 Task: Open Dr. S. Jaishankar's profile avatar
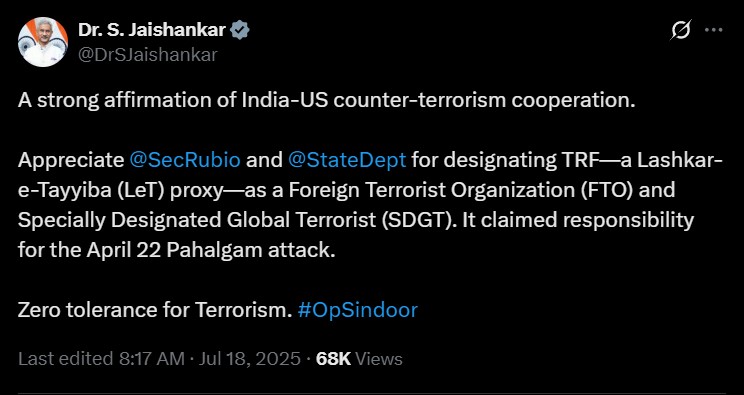(43, 42)
